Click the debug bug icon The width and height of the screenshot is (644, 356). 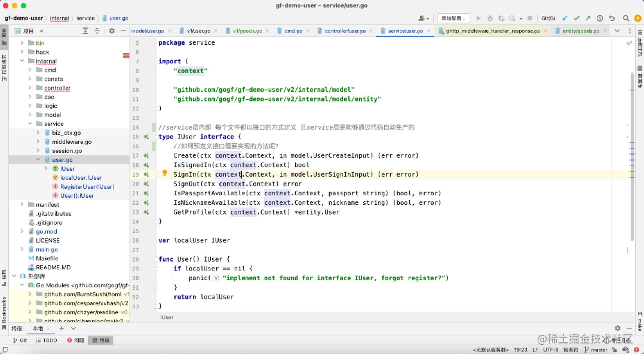pos(490,18)
